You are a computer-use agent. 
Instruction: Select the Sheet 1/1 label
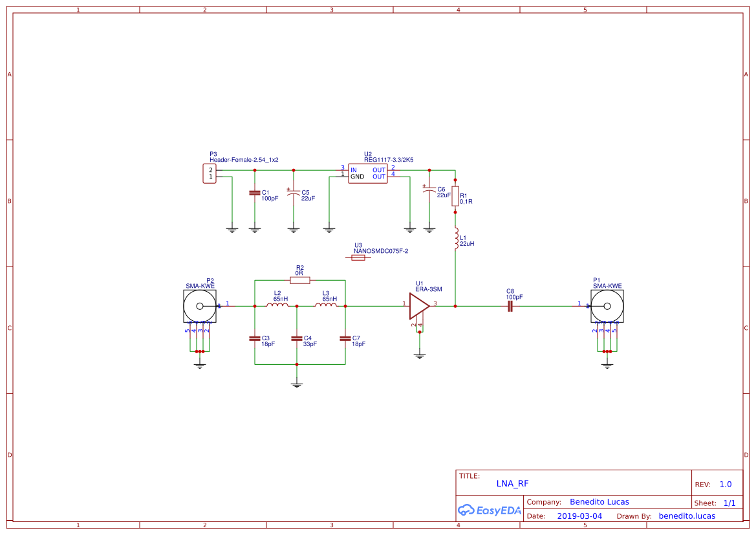pos(713,503)
